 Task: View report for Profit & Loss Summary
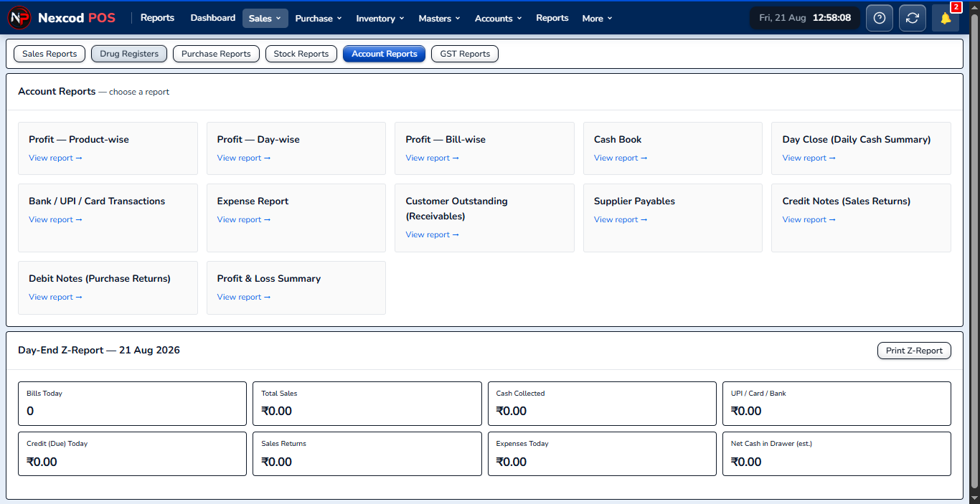click(244, 297)
